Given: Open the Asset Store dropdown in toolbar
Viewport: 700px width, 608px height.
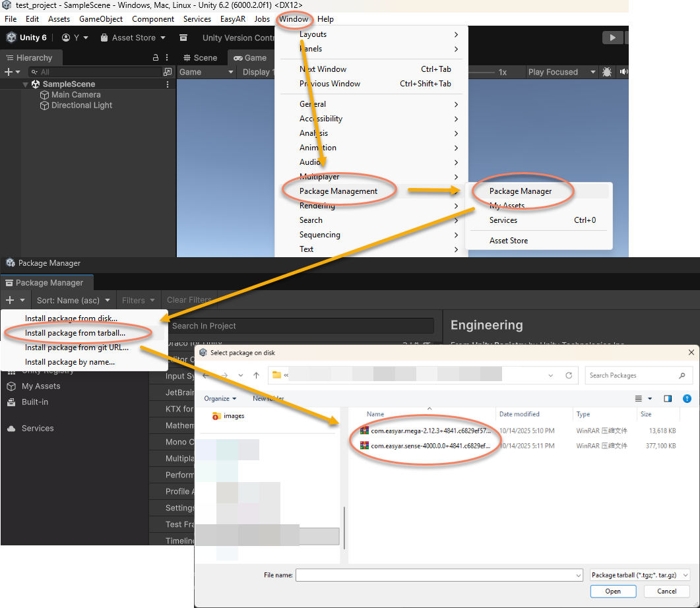Looking at the screenshot, I should (139, 38).
